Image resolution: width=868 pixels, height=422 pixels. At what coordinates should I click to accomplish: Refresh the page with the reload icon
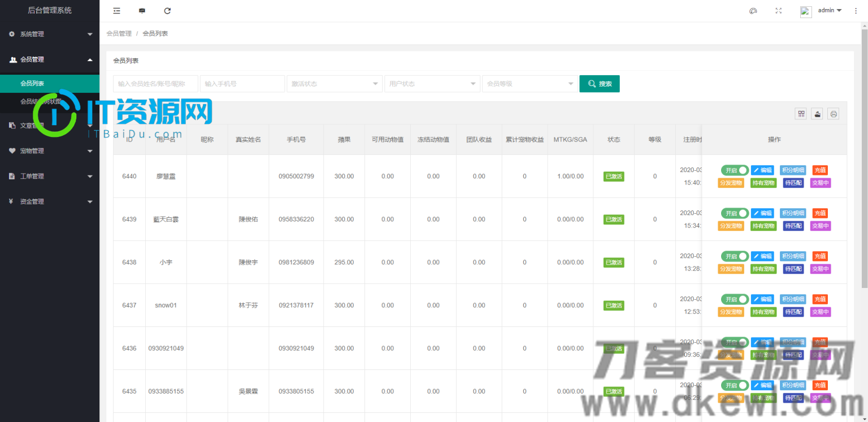(x=167, y=11)
